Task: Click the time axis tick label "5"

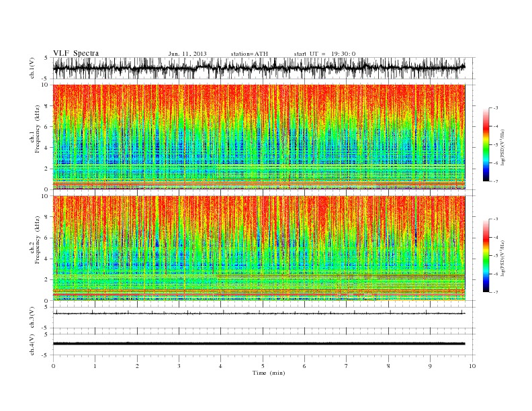Action: 263,366
